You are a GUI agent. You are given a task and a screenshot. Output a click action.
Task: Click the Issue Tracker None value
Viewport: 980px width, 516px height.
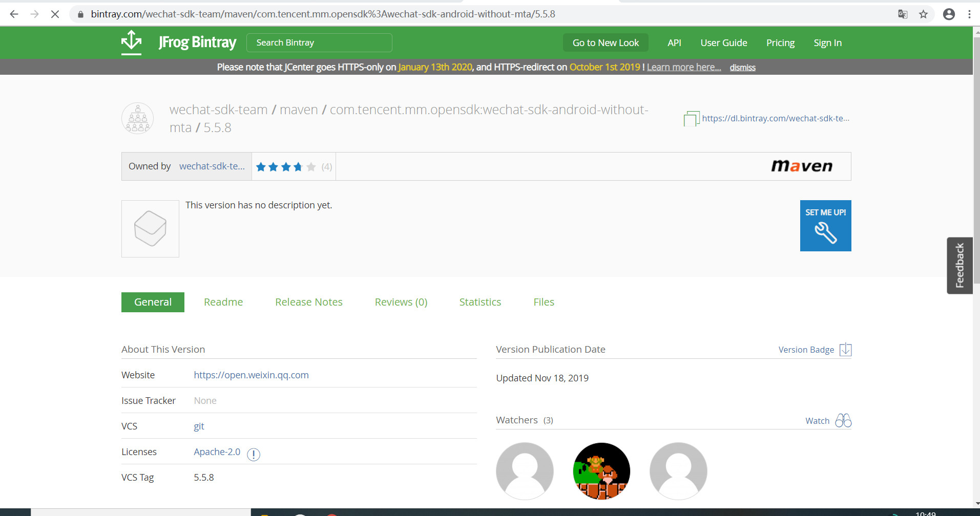[x=205, y=400]
